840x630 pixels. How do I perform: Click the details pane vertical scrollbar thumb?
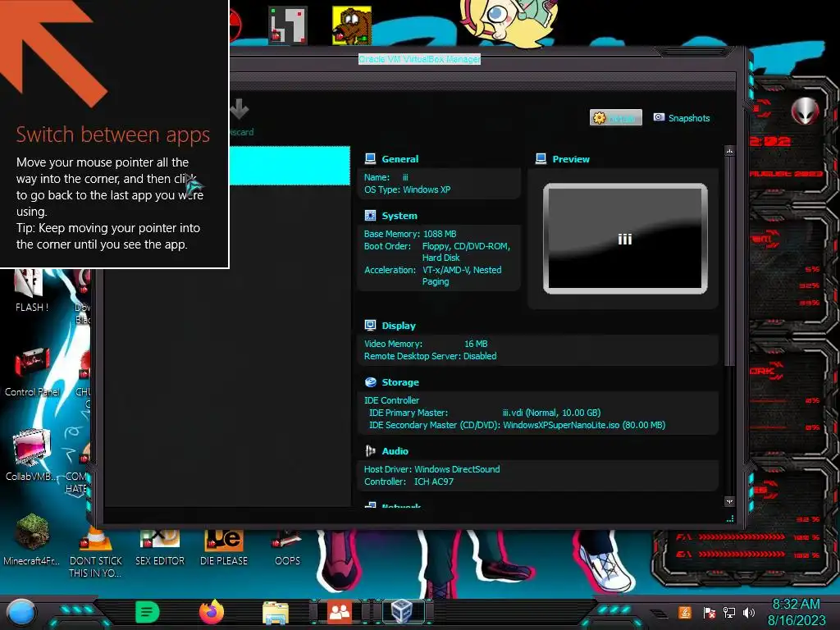pyautogui.click(x=729, y=262)
